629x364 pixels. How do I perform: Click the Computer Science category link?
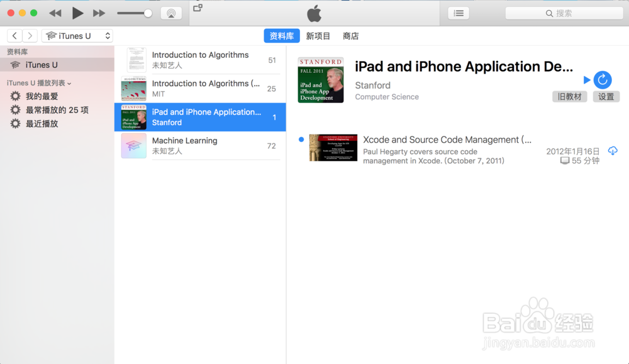coord(387,97)
